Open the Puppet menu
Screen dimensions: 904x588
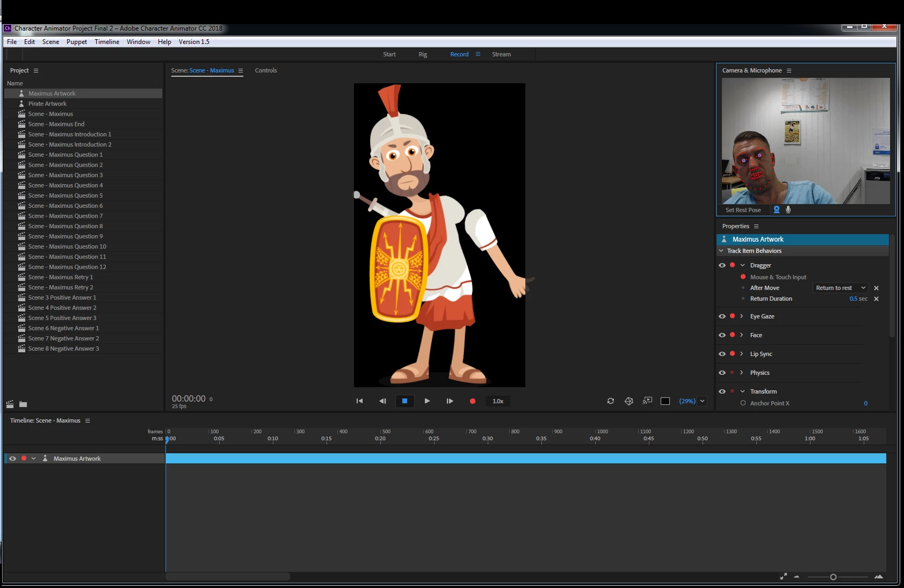(77, 42)
